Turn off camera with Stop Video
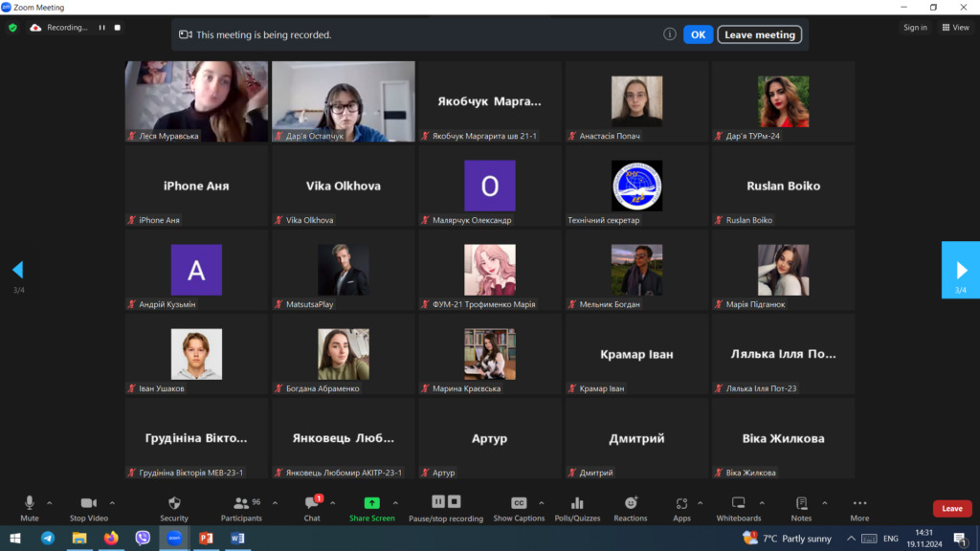980x551 pixels. coord(89,503)
